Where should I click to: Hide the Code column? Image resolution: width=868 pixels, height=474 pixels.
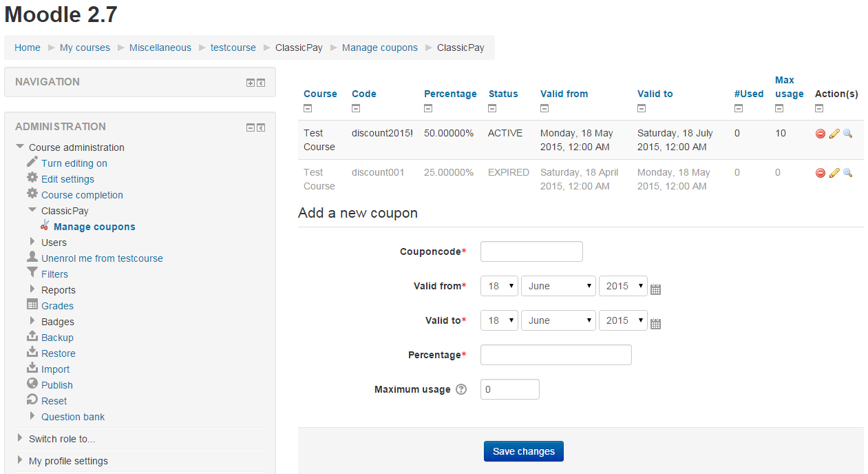(356, 108)
